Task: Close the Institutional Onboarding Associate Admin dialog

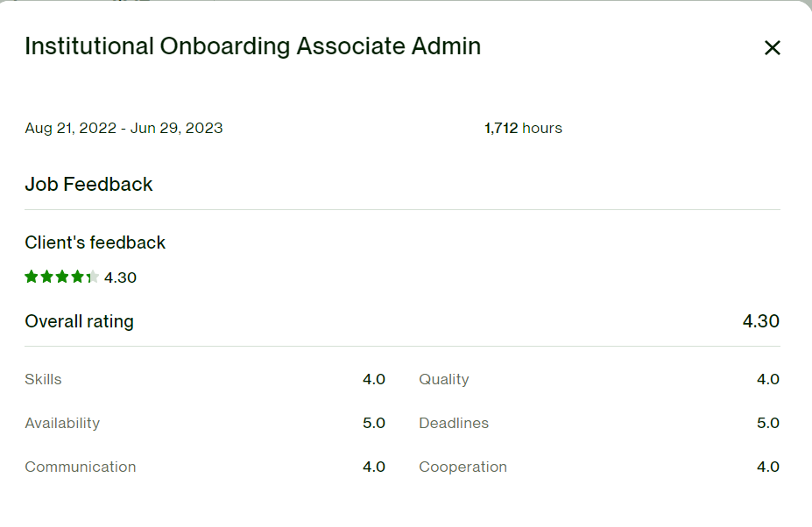Action: click(772, 48)
